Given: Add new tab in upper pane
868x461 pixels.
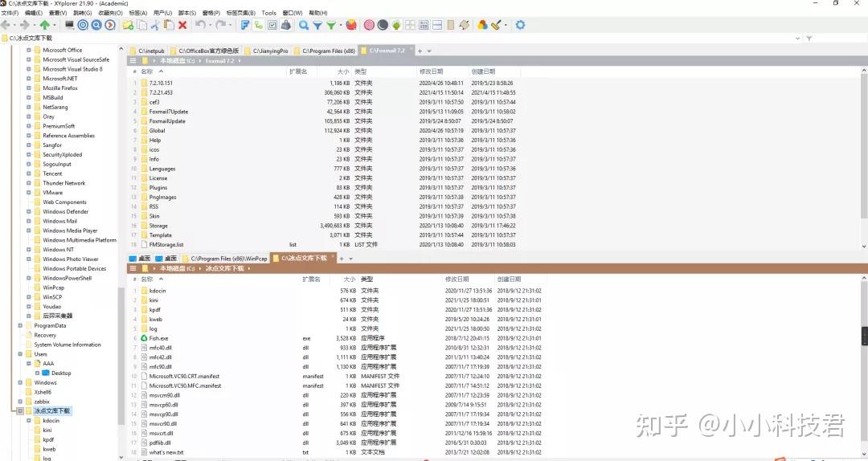Looking at the screenshot, I should pyautogui.click(x=420, y=51).
